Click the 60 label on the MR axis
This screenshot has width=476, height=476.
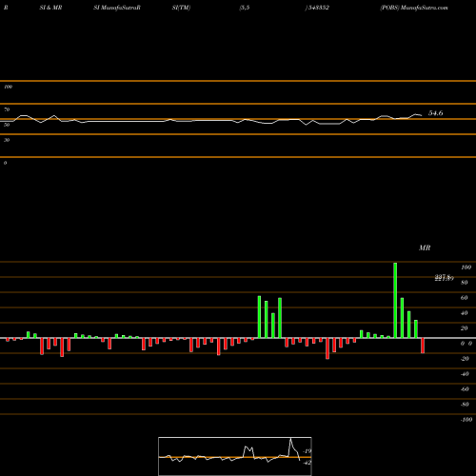[x=465, y=298]
